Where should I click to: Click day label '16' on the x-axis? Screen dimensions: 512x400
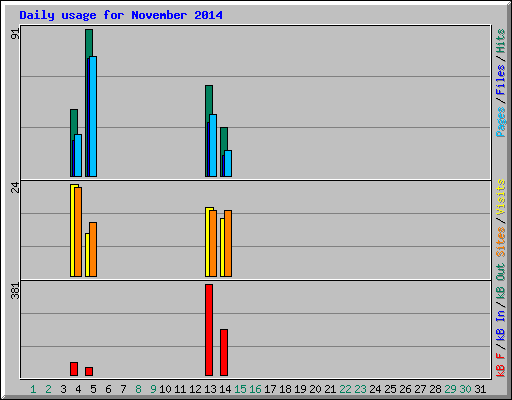[255, 389]
